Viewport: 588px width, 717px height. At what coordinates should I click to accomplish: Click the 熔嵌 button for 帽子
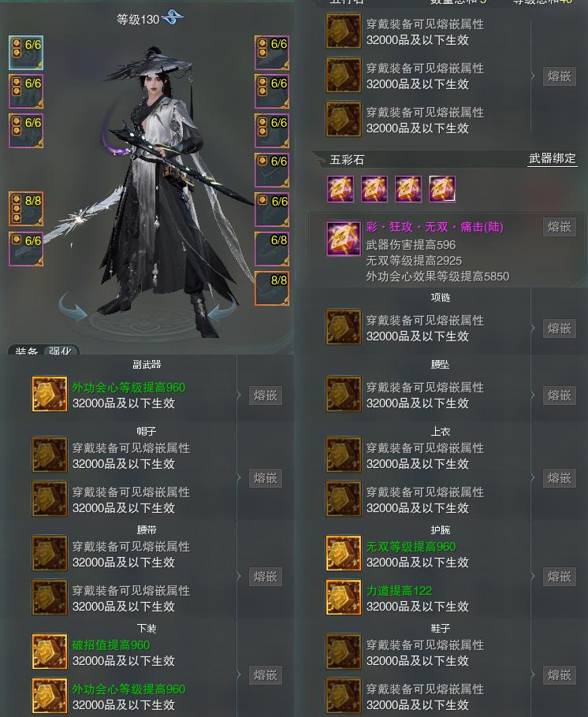click(266, 477)
